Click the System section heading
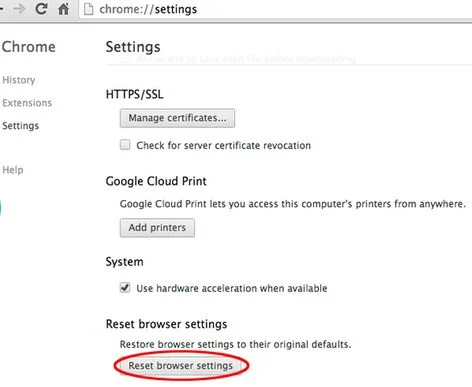Image resolution: width=472 pixels, height=387 pixels. coord(124,262)
